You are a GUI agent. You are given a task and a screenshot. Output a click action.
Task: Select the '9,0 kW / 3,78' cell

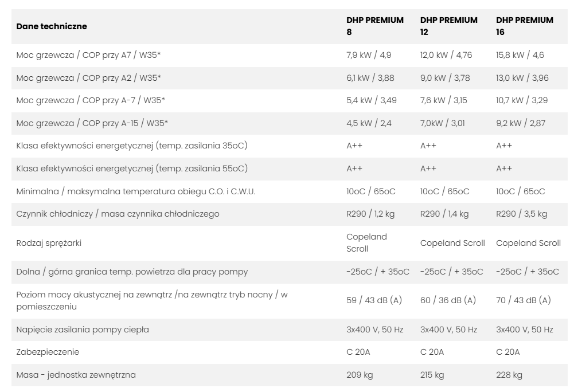point(443,78)
